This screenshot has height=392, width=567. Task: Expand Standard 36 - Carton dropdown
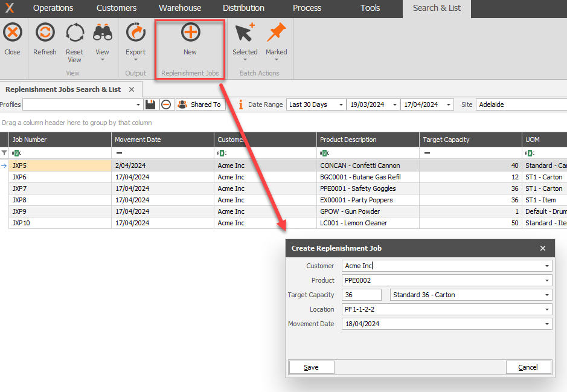(x=547, y=295)
